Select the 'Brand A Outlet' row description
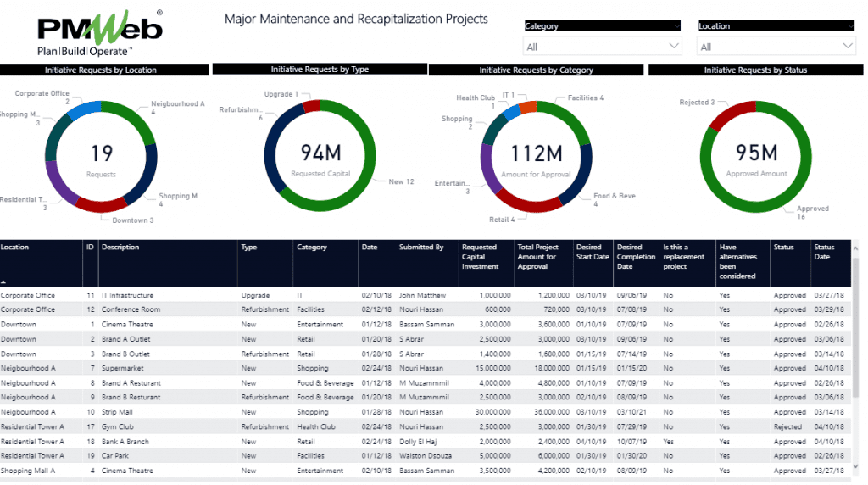The image size is (868, 485). tap(125, 339)
